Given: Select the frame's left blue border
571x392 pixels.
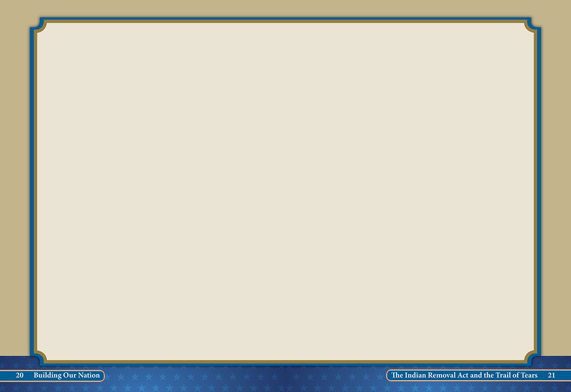Looking at the screenshot, I should pos(32,191).
